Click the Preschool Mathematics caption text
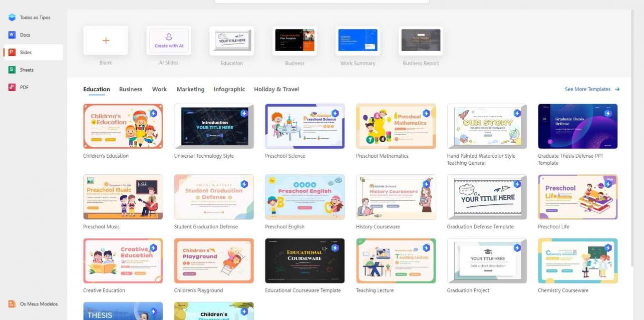 tap(382, 156)
